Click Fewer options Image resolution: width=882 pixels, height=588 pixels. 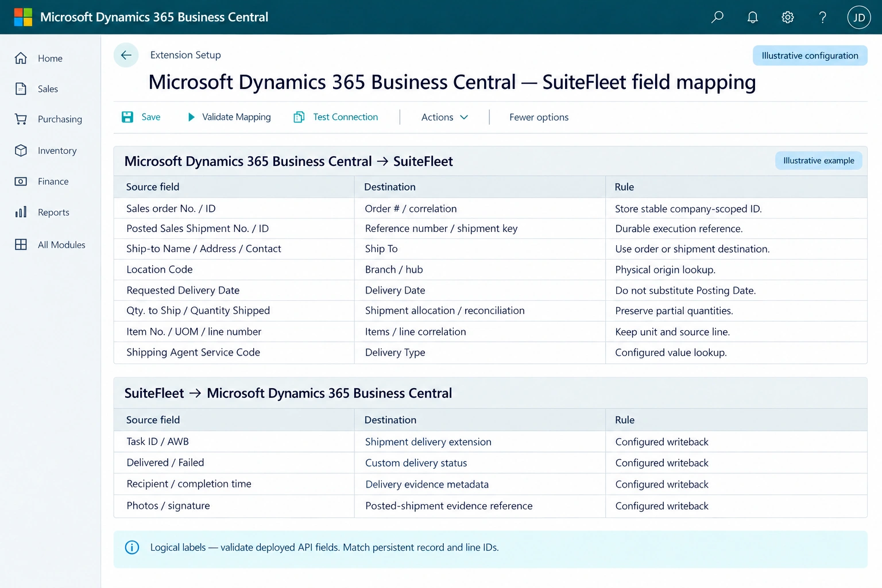539,117
